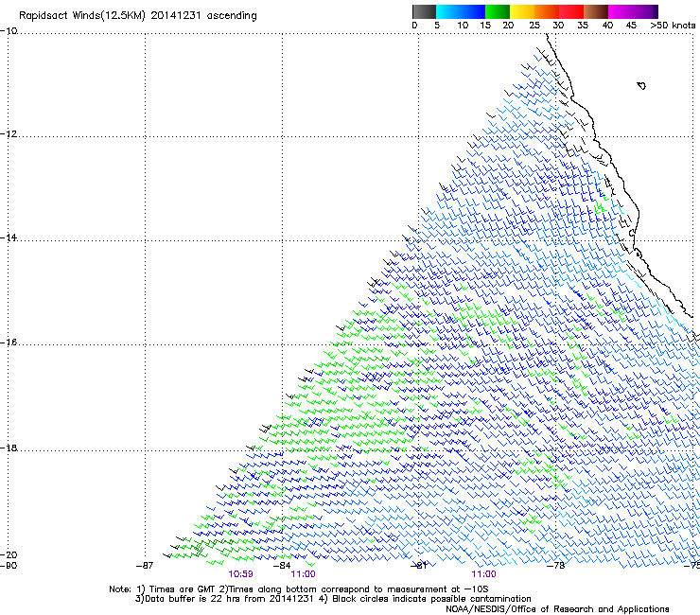The image size is (700, 615).
Task: Click the small island outline inland of coast
Action: pyautogui.click(x=641, y=85)
